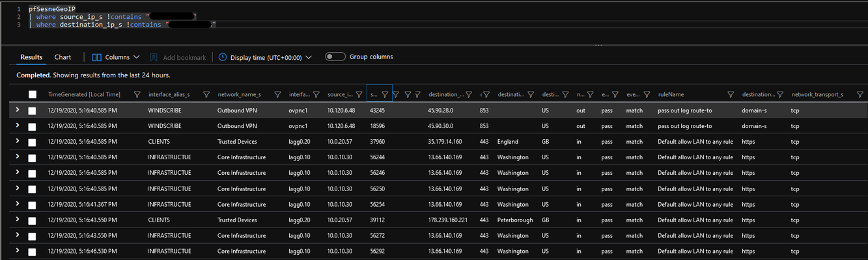This screenshot has height=260, width=868.
Task: Select cell '45.90.28.0'
Action: coord(442,110)
